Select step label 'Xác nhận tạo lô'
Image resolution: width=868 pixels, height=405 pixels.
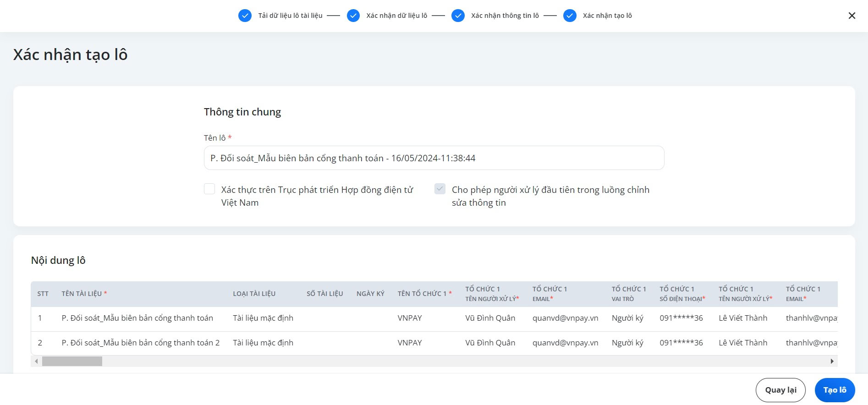coord(607,16)
